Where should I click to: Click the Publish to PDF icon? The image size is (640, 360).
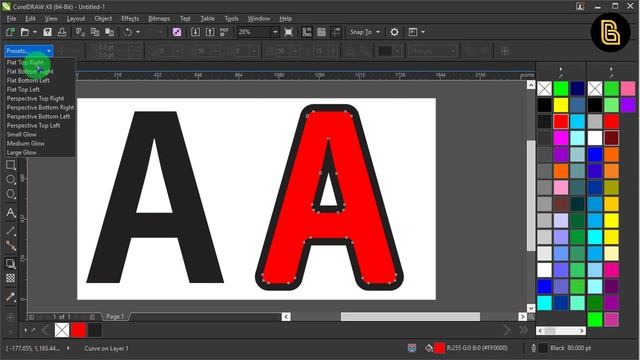[x=224, y=32]
